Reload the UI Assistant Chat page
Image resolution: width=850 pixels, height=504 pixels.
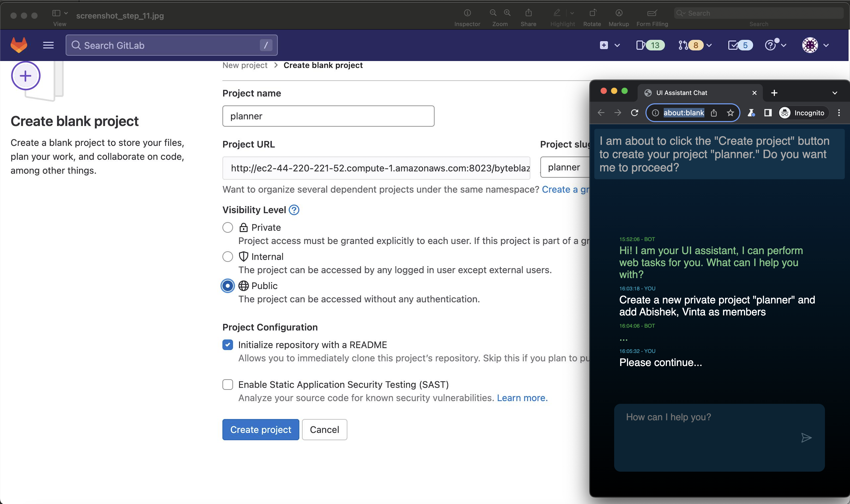coord(634,113)
